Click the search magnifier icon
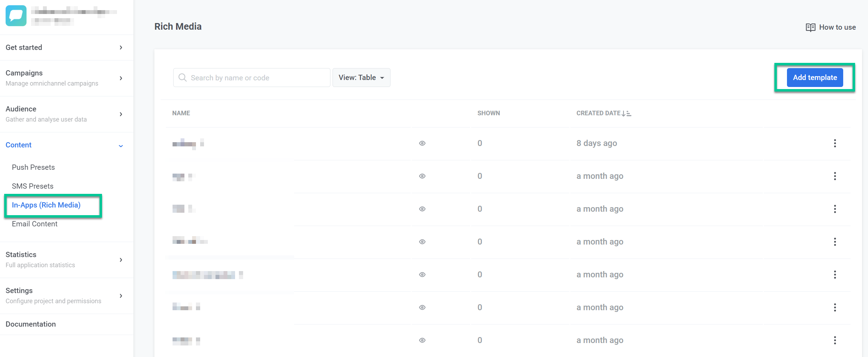Viewport: 868px width, 357px height. [182, 78]
